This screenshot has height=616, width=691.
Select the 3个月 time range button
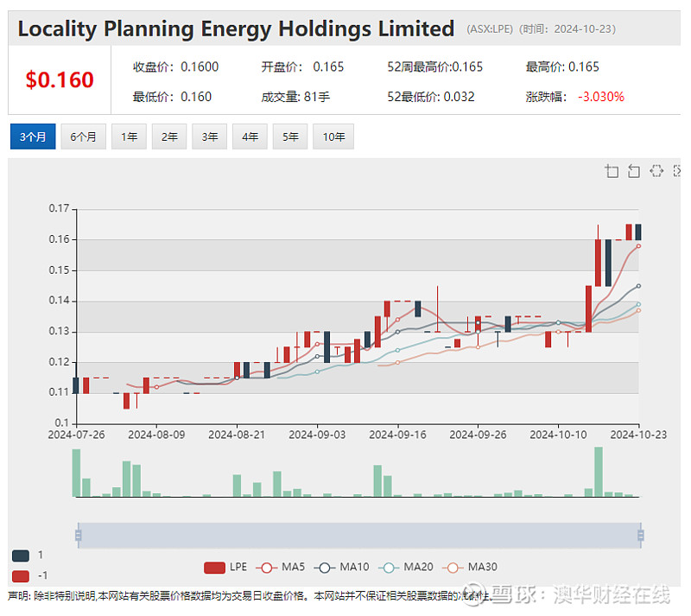pyautogui.click(x=33, y=137)
